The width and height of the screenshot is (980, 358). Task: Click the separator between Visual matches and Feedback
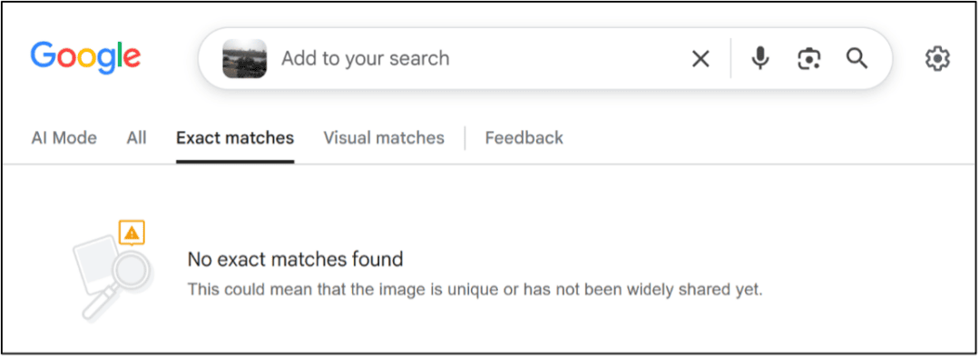(465, 138)
